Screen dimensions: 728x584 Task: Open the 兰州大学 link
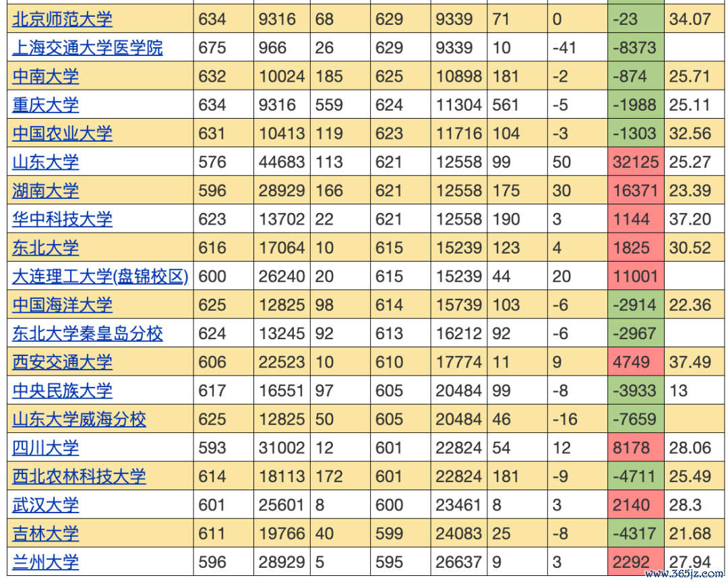point(46,562)
